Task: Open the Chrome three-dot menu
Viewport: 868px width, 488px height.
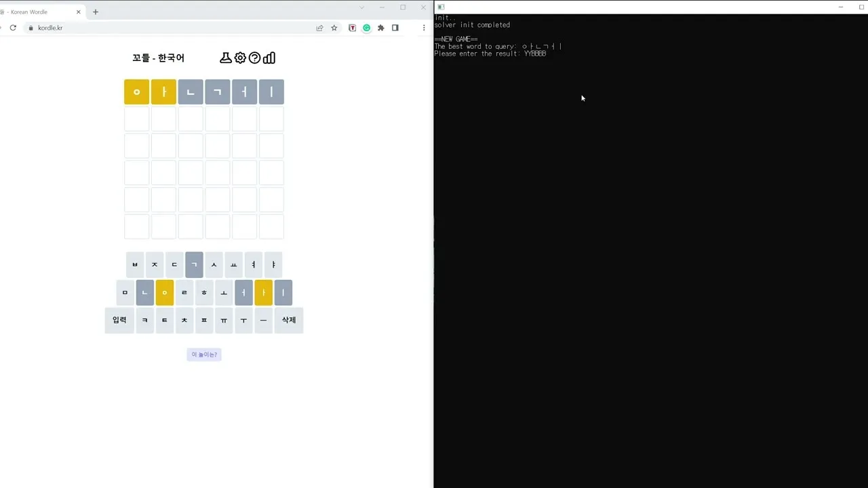Action: point(424,28)
